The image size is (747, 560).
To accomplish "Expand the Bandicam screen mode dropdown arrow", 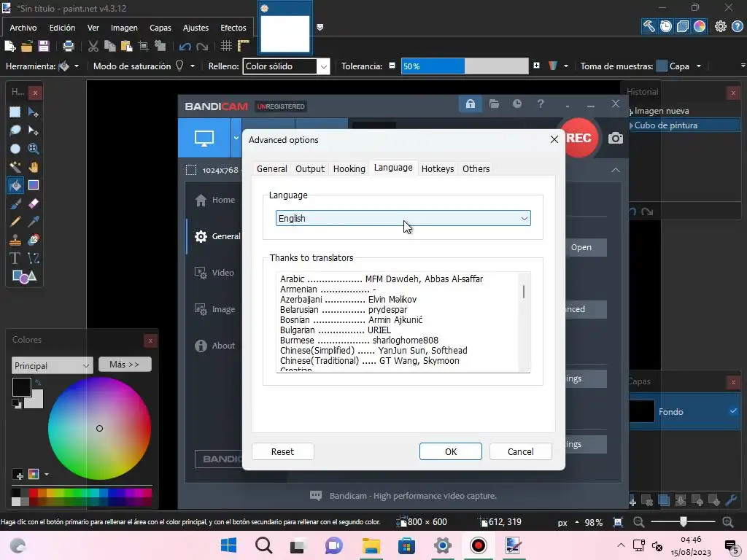I will (x=236, y=138).
